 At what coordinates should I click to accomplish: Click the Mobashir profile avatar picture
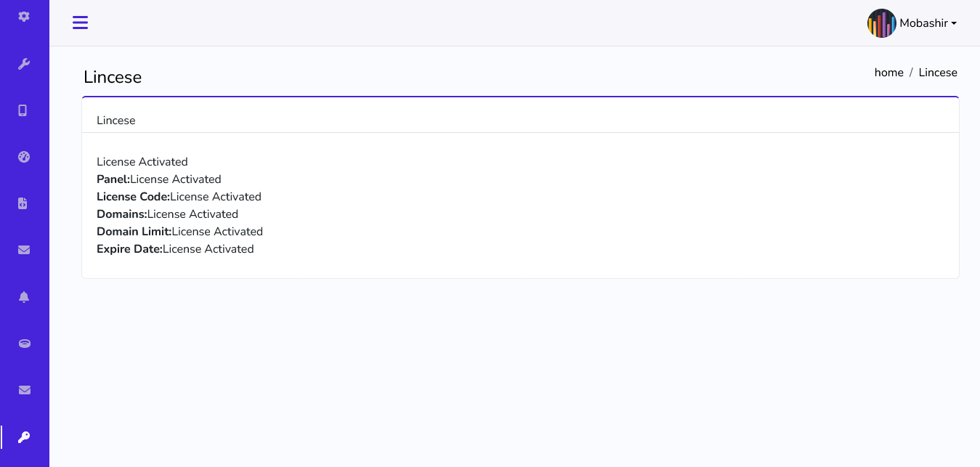(x=881, y=23)
